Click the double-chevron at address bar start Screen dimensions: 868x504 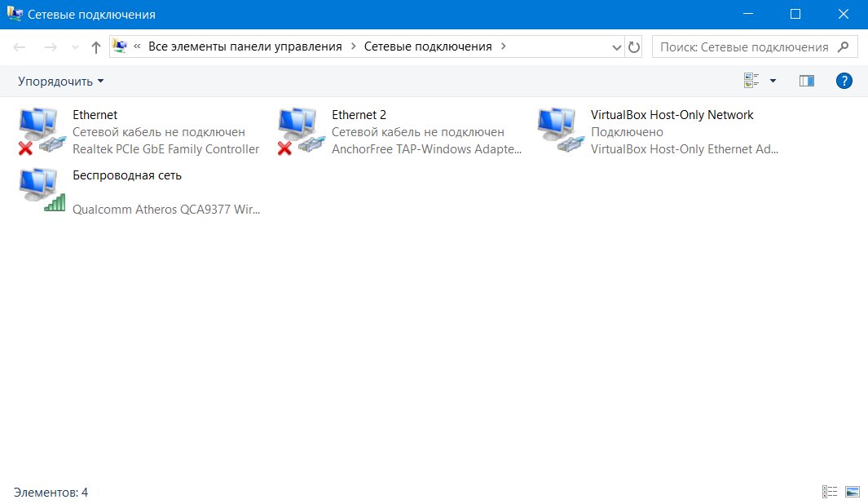137,46
